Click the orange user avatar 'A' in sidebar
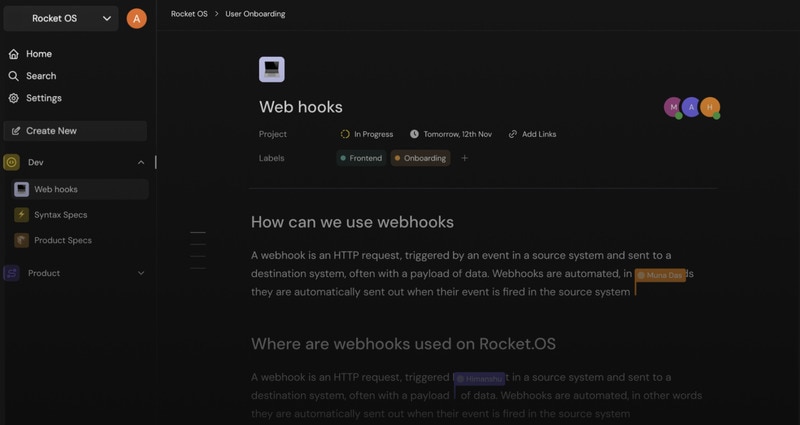Image resolution: width=800 pixels, height=425 pixels. [x=136, y=18]
